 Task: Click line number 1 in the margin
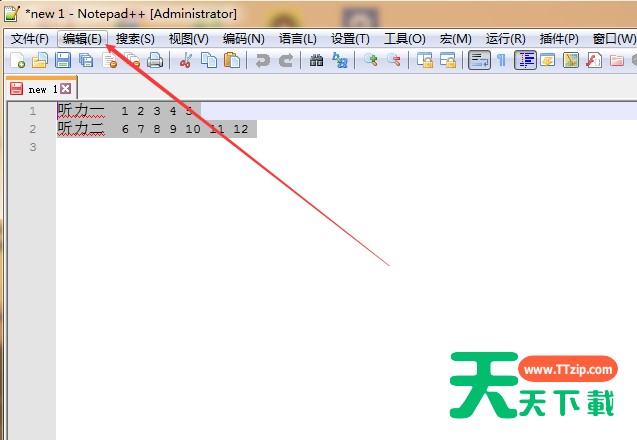click(x=32, y=111)
